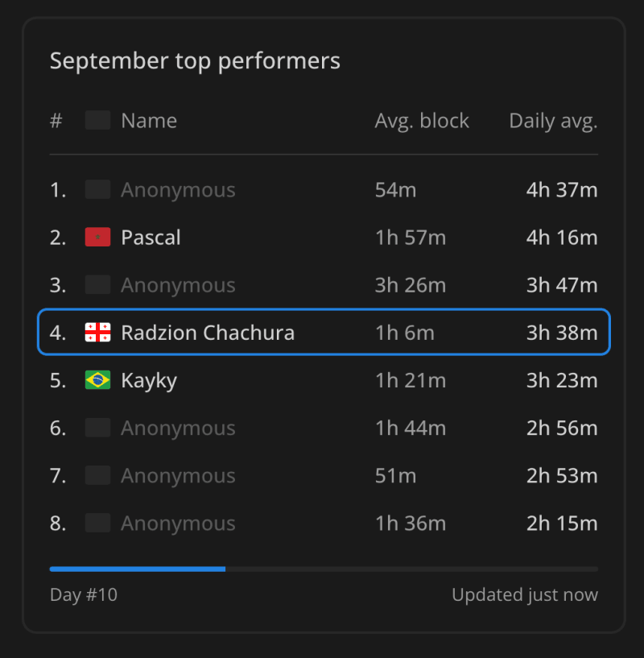Click the September top performers title
The image size is (644, 658).
(195, 61)
